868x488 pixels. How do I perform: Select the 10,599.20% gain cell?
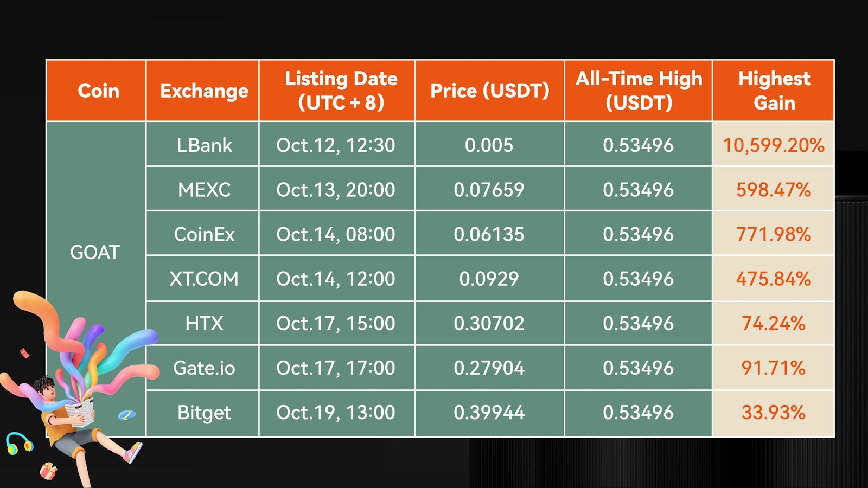pyautogui.click(x=773, y=144)
